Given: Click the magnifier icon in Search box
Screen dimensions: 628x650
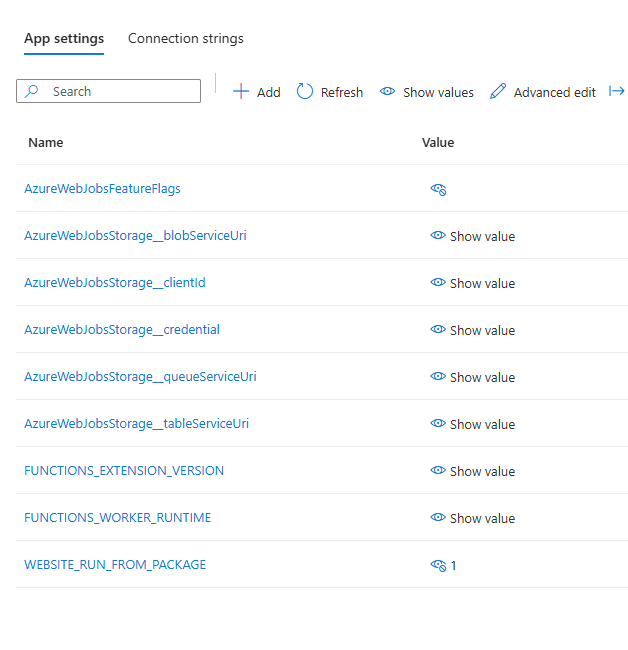Looking at the screenshot, I should pos(32,91).
